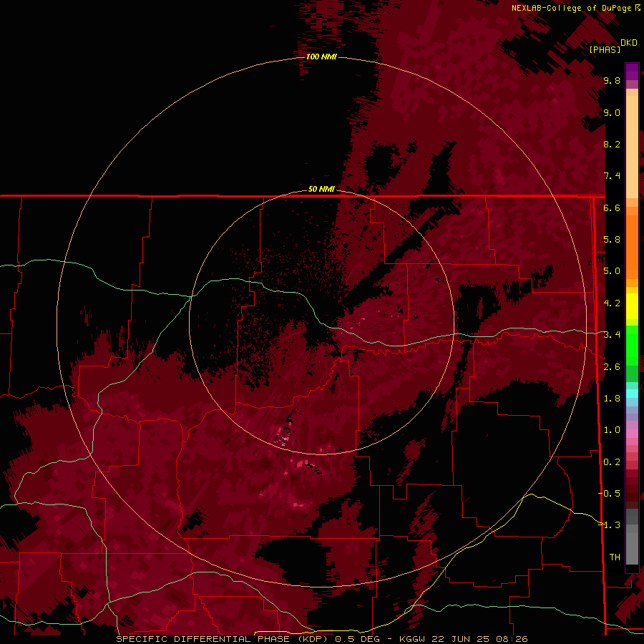Screen dimensions: 644x644
Task: Select the 50 NMI range ring label
Action: (321, 189)
